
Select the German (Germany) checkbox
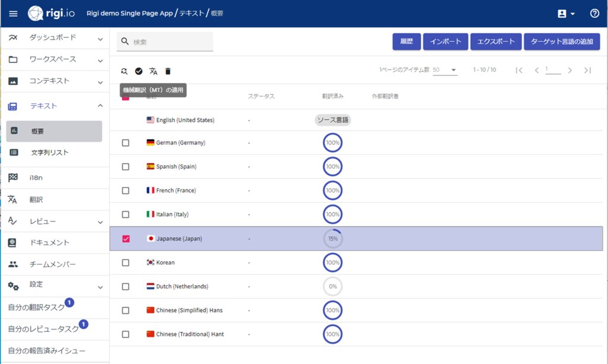click(x=125, y=143)
